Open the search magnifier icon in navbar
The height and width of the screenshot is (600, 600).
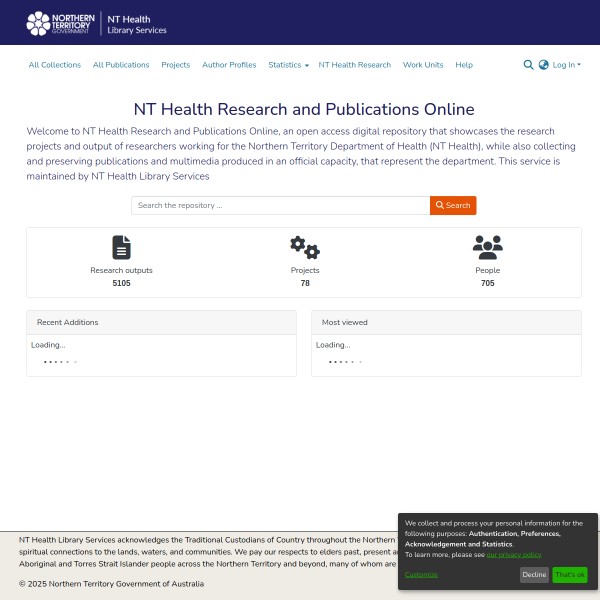(528, 65)
